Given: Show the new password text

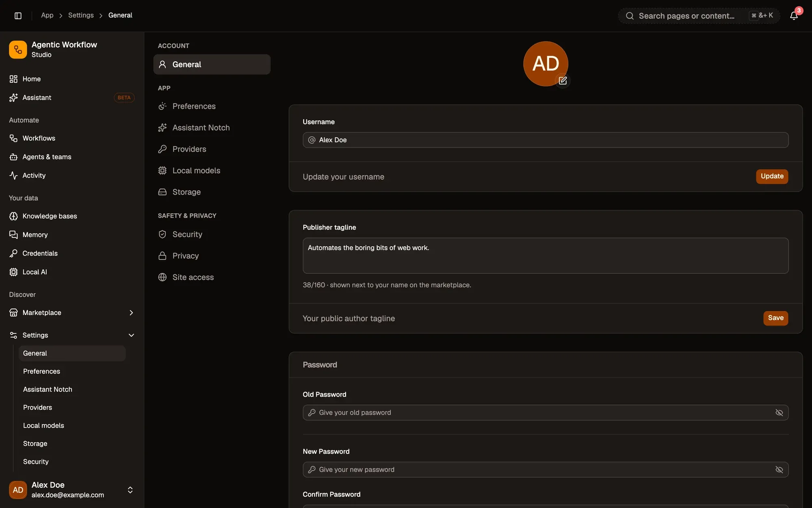Looking at the screenshot, I should [x=779, y=469].
